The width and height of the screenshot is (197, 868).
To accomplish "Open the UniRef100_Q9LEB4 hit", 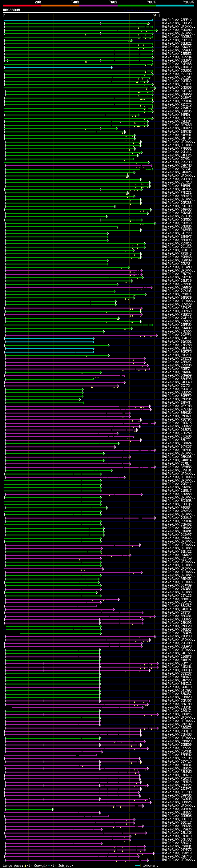I will pos(177,121).
